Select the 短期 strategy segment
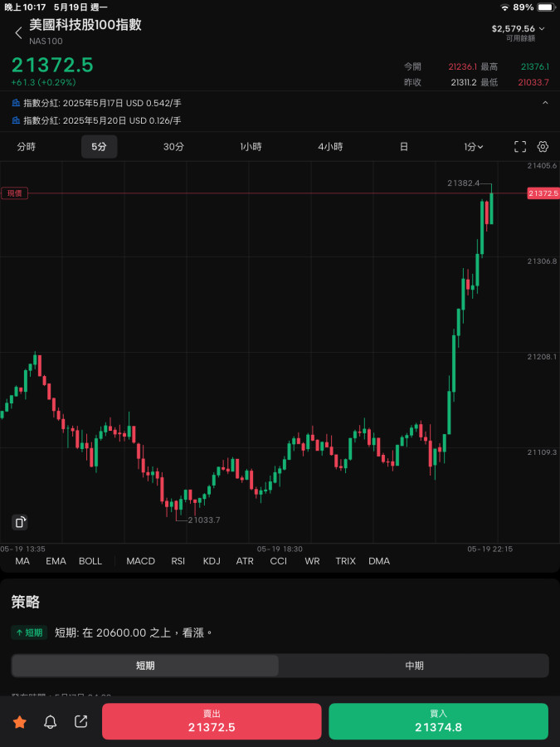 145,666
